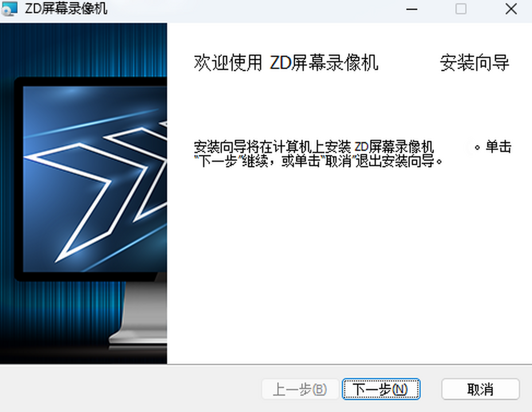Click the black monitor bezel top edge

(89, 81)
